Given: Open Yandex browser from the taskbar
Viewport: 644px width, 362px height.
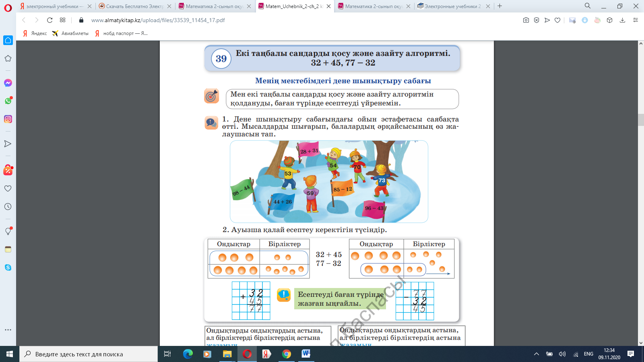Looking at the screenshot, I should tap(266, 354).
